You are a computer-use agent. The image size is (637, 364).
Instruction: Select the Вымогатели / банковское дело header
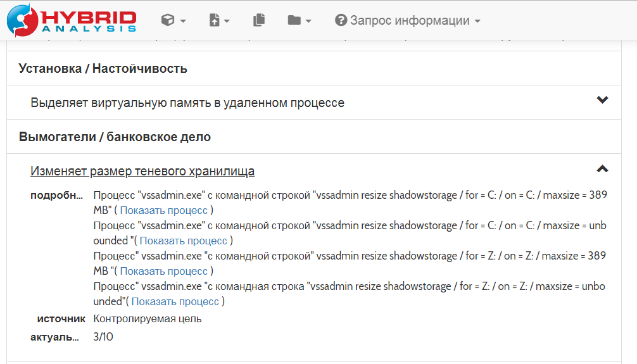(x=115, y=137)
